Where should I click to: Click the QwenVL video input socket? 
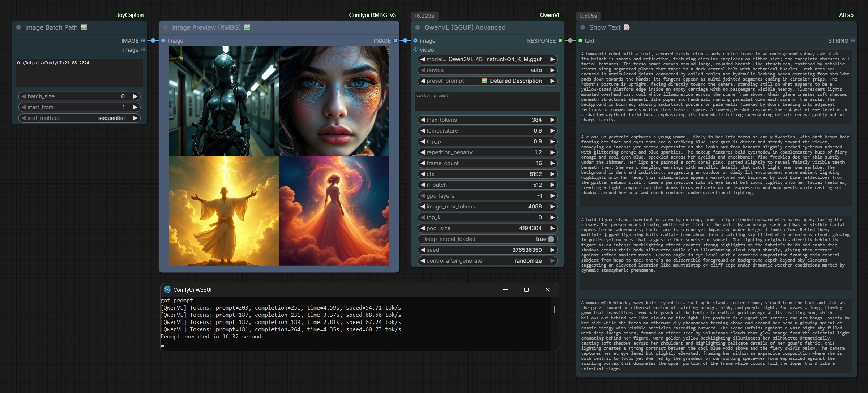(415, 49)
